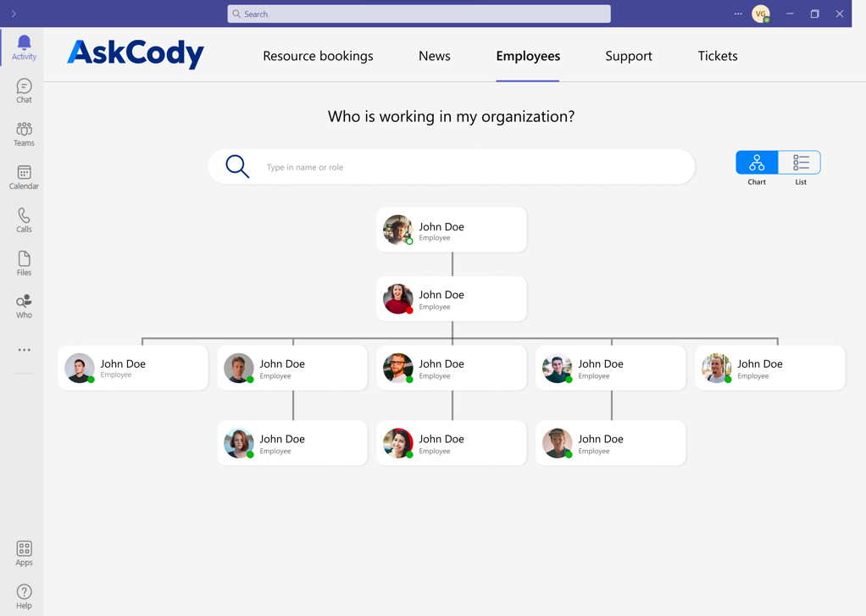Click the magnifier icon in employee search
Viewport: 866px width, 616px height.
click(x=237, y=166)
